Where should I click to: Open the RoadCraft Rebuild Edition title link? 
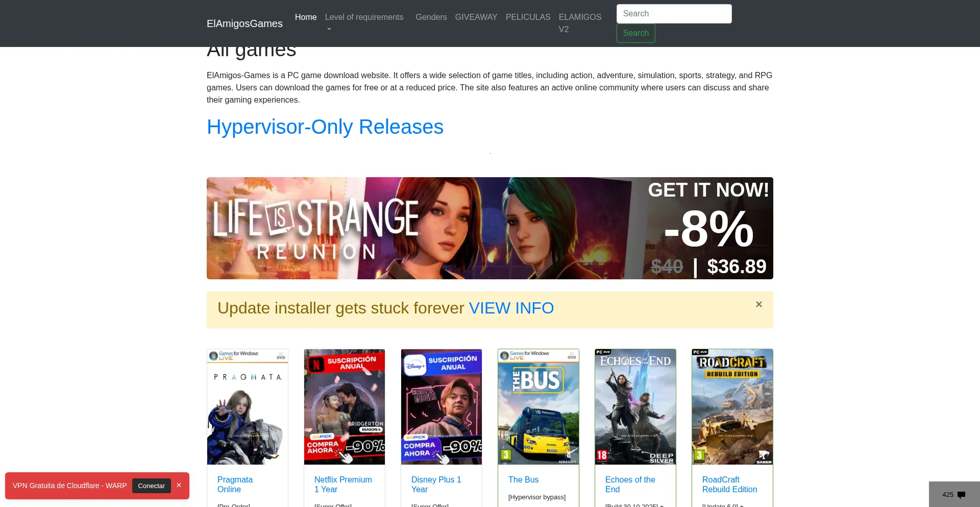(x=730, y=485)
